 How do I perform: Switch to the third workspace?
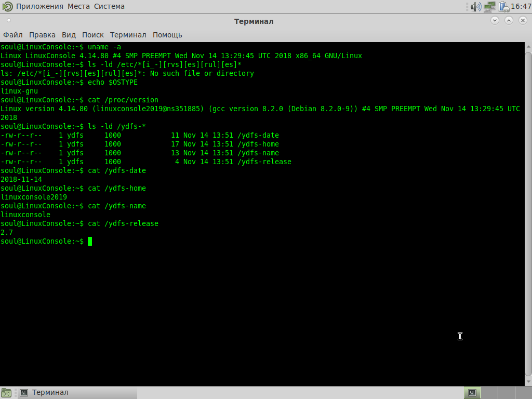506,393
